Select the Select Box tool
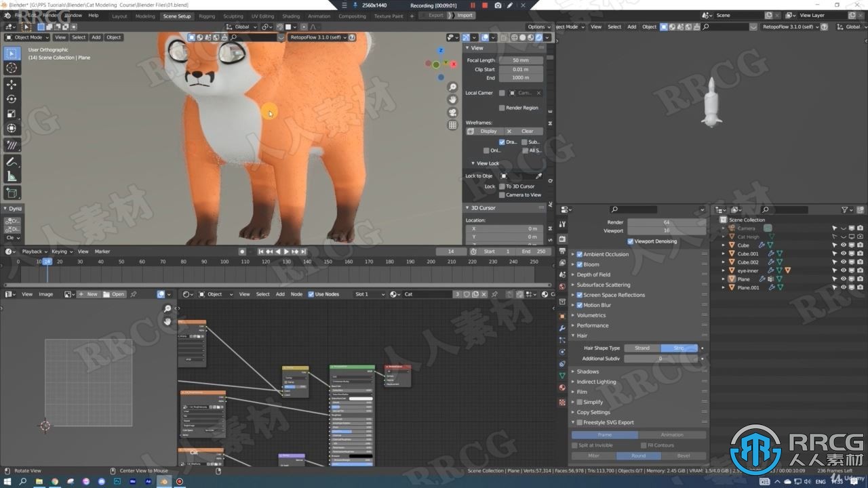This screenshot has height=488, width=868. (x=12, y=54)
